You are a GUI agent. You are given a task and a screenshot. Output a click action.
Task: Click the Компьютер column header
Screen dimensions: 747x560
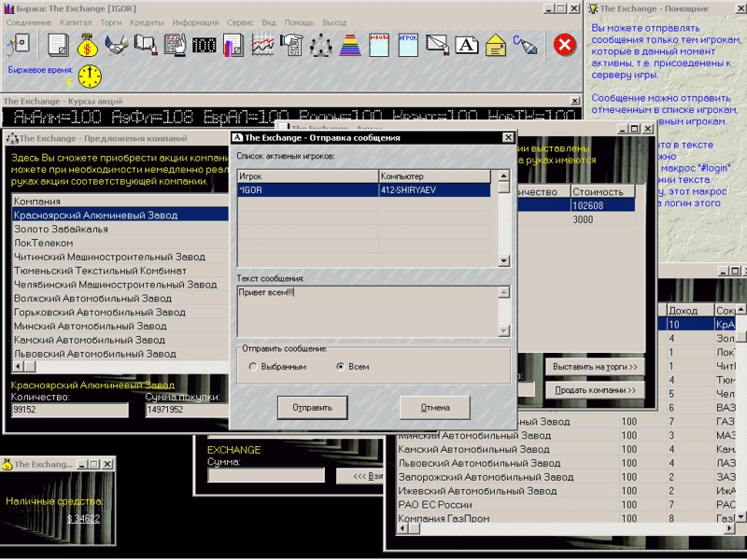[x=434, y=176]
